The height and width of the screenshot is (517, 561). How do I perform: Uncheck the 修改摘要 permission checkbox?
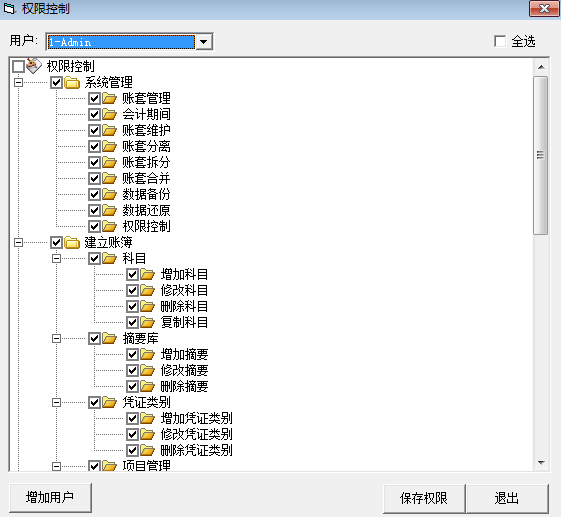click(132, 370)
